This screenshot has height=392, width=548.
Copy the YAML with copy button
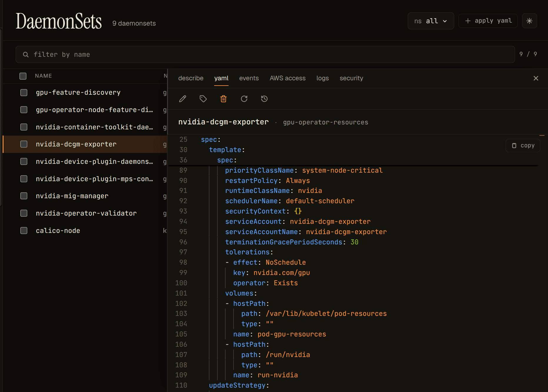coord(523,146)
